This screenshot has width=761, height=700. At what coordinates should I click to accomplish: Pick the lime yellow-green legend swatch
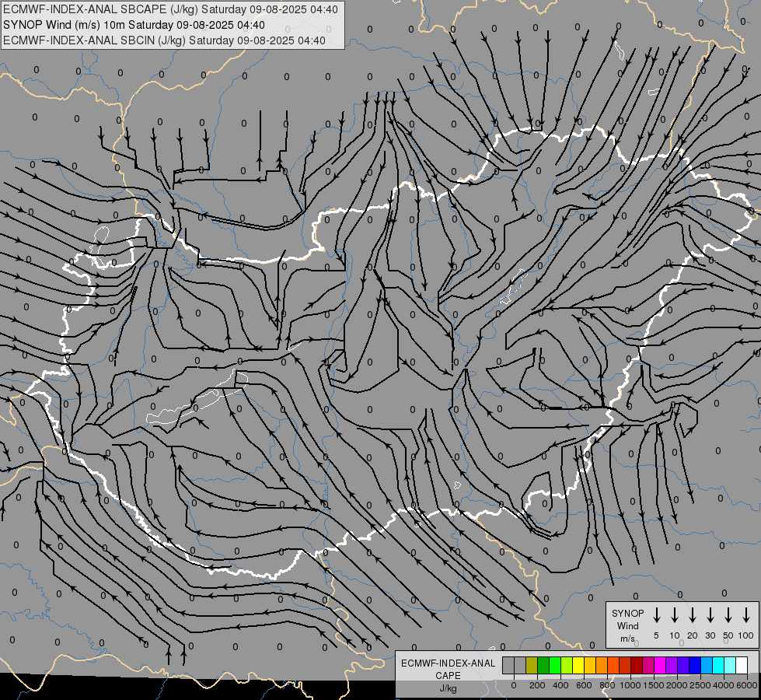tap(567, 665)
